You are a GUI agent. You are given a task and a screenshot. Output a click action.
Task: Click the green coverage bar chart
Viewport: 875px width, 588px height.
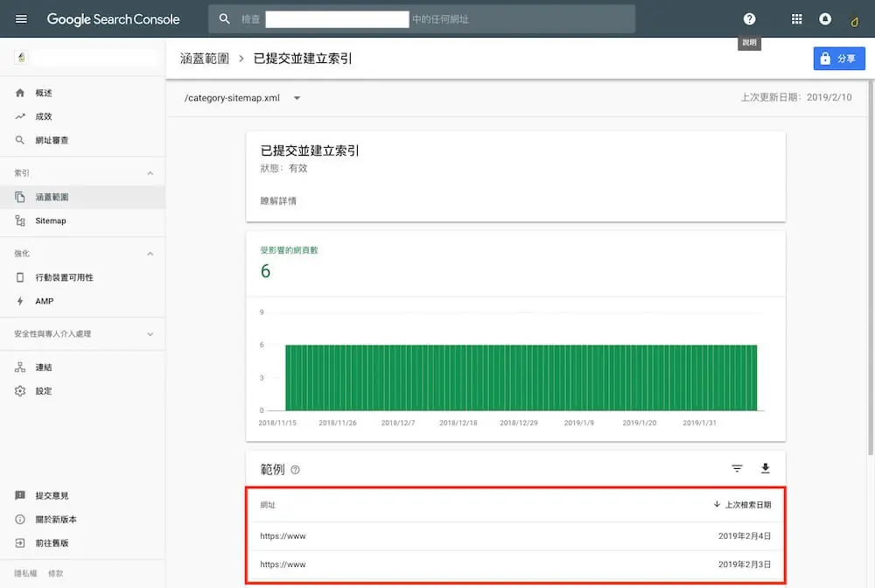(x=521, y=378)
